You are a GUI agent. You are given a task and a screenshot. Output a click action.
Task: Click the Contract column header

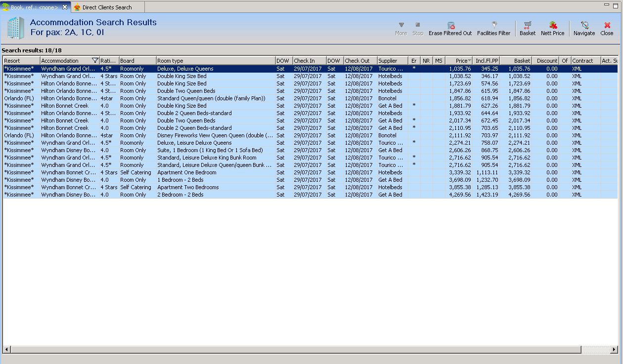click(x=585, y=61)
